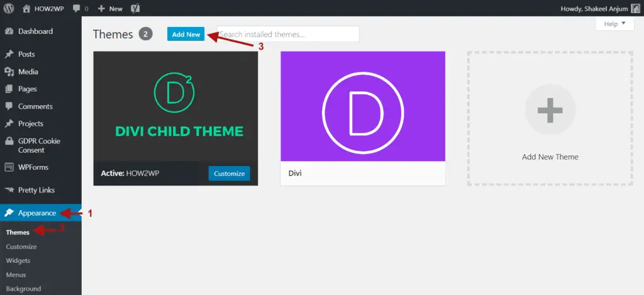Click the Media icon in sidebar
The height and width of the screenshot is (295, 644).
pyautogui.click(x=9, y=72)
